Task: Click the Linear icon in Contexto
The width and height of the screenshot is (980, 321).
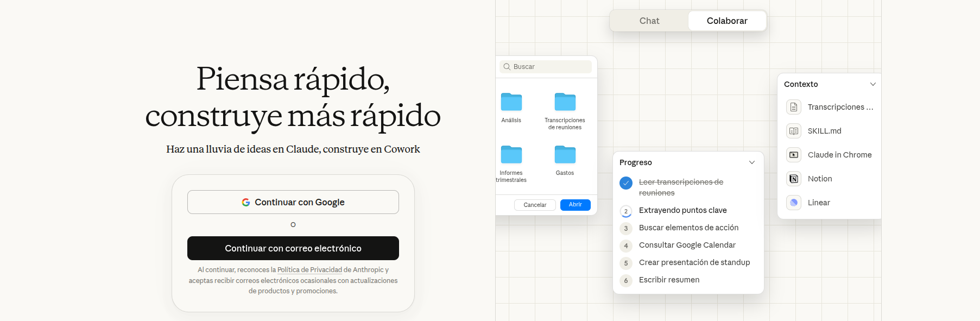Action: (794, 203)
